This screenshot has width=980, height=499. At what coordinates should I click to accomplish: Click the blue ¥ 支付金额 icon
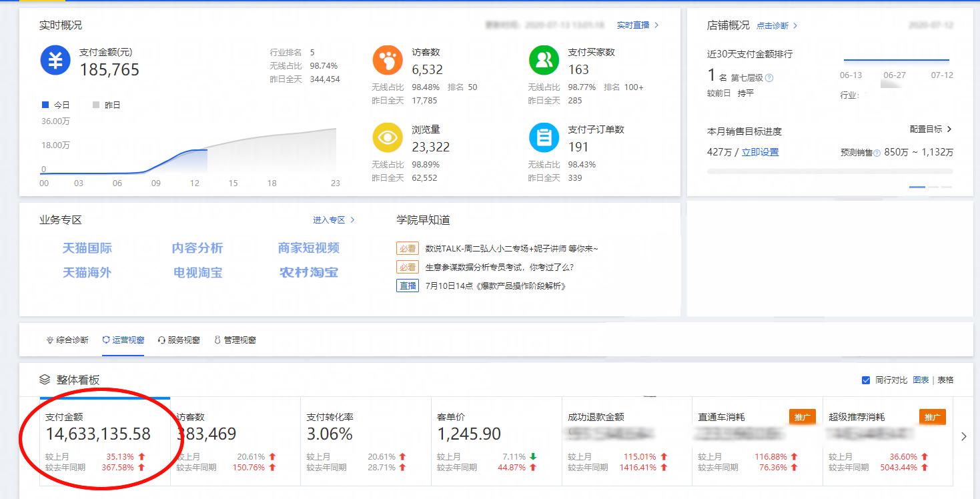coord(55,60)
